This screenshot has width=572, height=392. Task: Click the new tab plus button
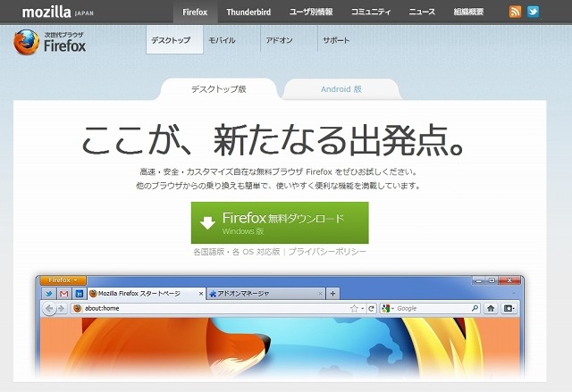tap(332, 293)
